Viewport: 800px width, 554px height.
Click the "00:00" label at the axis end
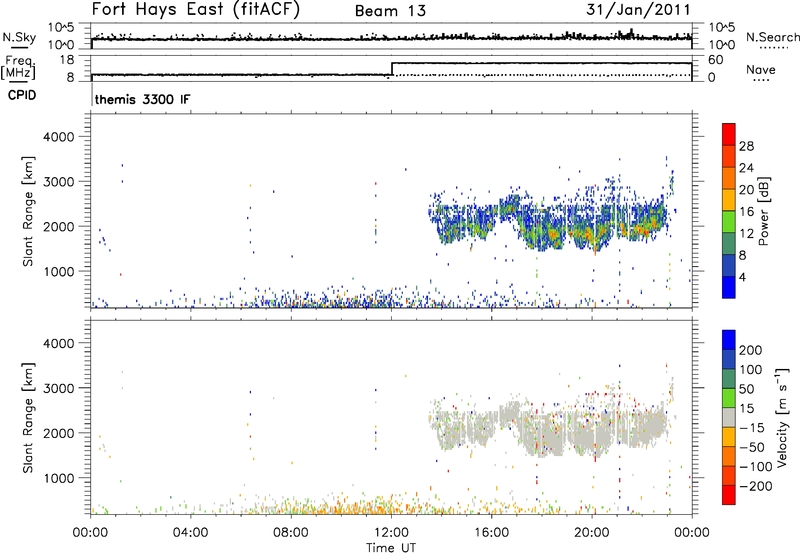pyautogui.click(x=691, y=533)
